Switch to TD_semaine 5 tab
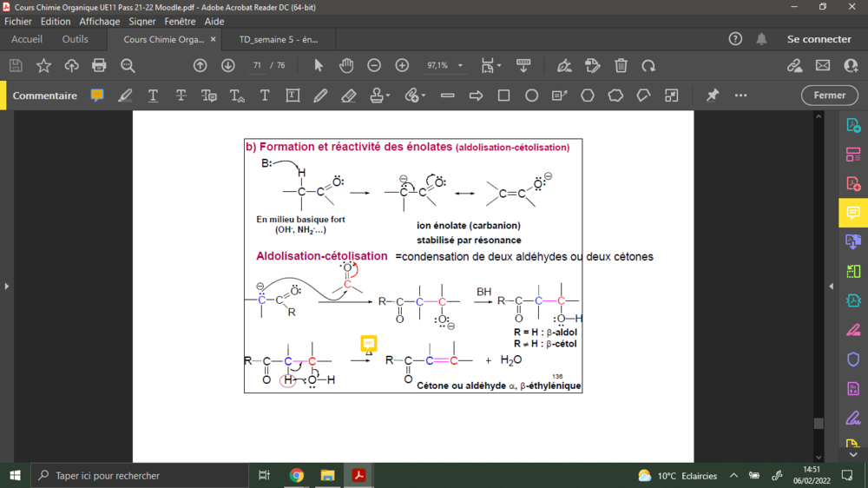Image resolution: width=868 pixels, height=488 pixels. (279, 39)
